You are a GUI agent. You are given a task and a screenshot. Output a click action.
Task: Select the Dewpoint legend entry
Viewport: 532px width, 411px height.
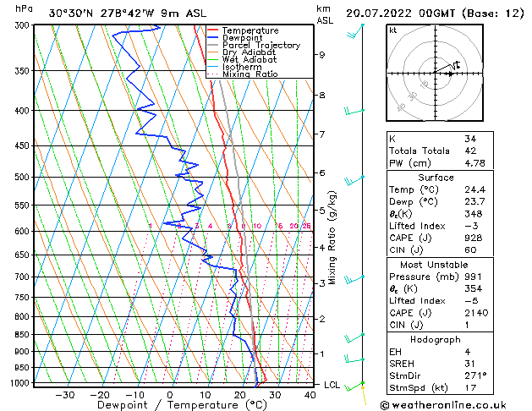point(245,38)
